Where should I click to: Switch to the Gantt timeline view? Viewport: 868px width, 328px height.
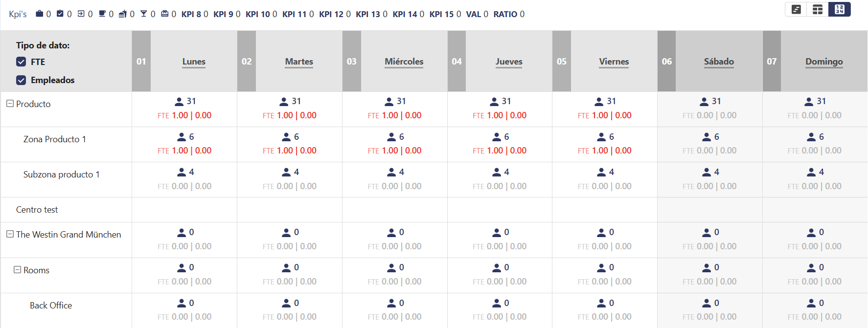796,9
